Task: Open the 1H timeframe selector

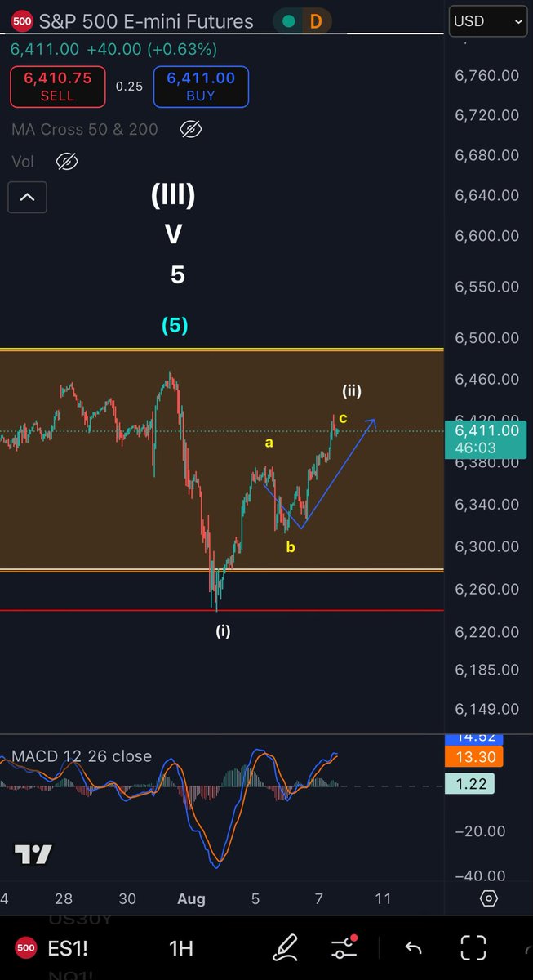Action: [x=180, y=948]
